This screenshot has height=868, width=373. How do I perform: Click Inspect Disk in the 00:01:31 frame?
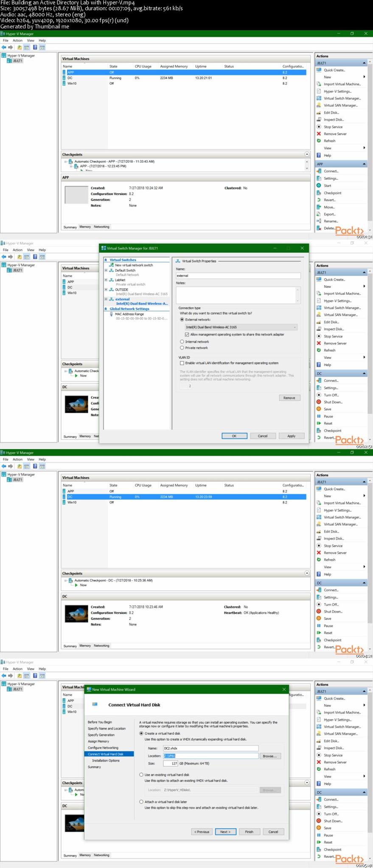pyautogui.click(x=334, y=120)
